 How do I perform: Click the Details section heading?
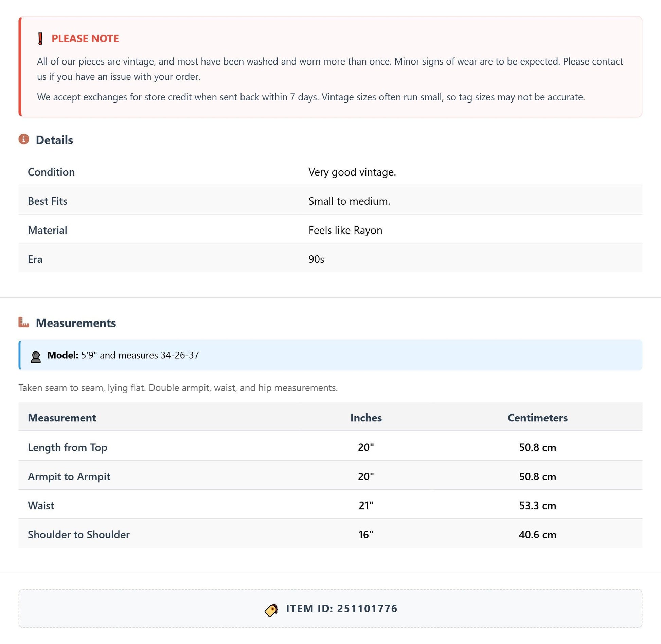click(x=54, y=140)
